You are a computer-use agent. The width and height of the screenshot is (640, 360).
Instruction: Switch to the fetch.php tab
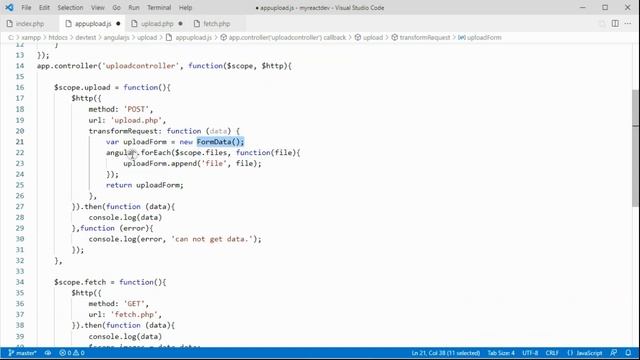(216, 24)
